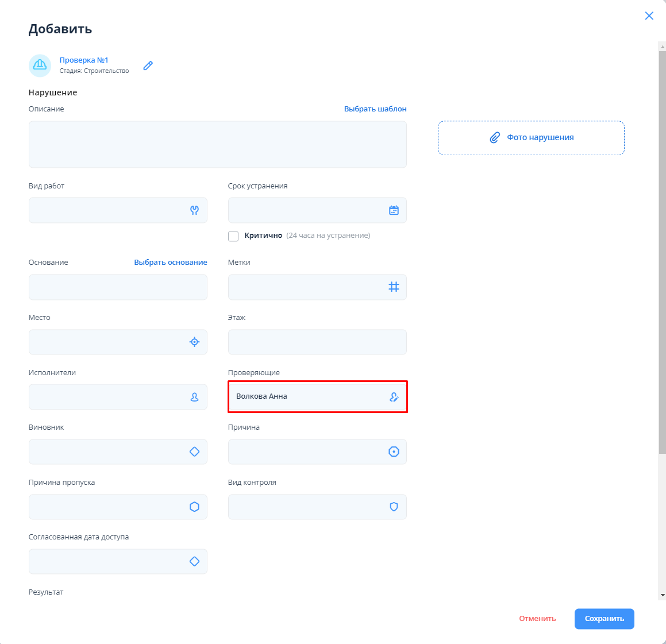The width and height of the screenshot is (666, 644).
Task: Click the location target icon in Место
Action: [194, 342]
